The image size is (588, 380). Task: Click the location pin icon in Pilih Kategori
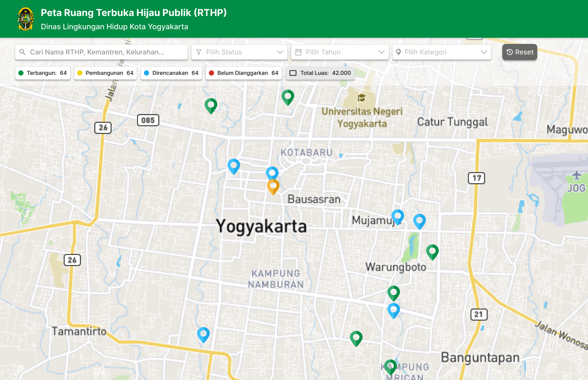click(398, 52)
